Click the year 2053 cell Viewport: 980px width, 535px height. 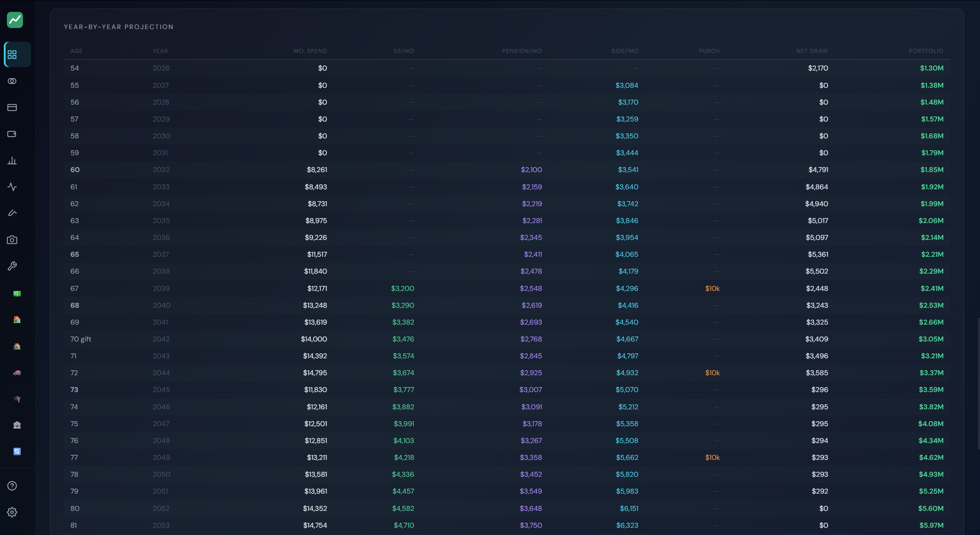161,525
